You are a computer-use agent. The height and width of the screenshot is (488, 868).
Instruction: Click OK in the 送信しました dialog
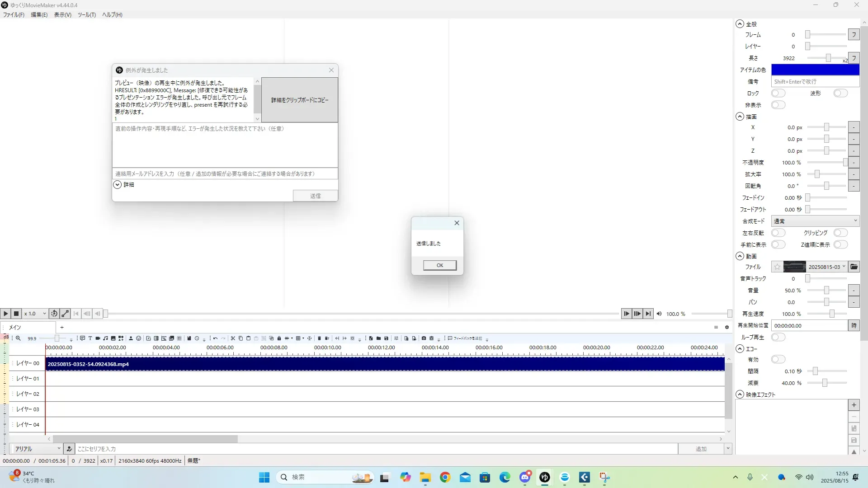(x=439, y=265)
